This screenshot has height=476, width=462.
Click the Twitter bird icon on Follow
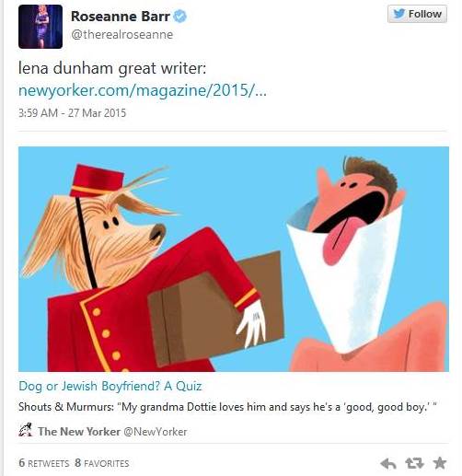tap(398, 14)
